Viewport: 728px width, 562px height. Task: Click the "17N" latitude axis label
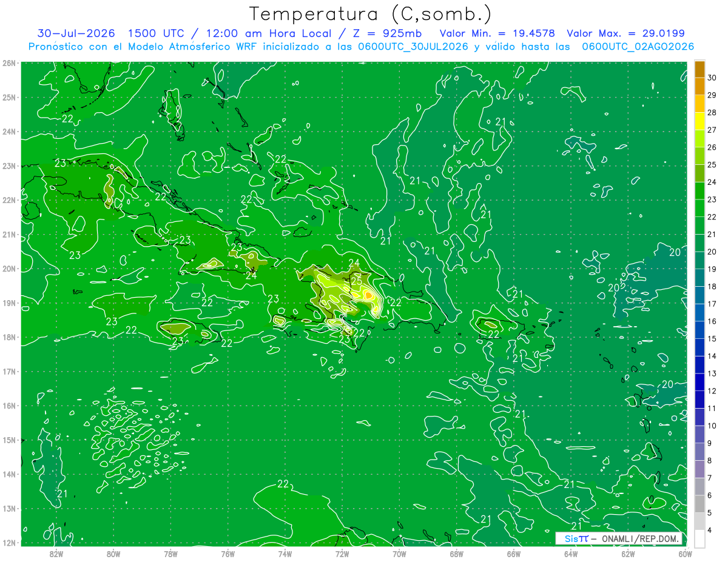click(9, 372)
